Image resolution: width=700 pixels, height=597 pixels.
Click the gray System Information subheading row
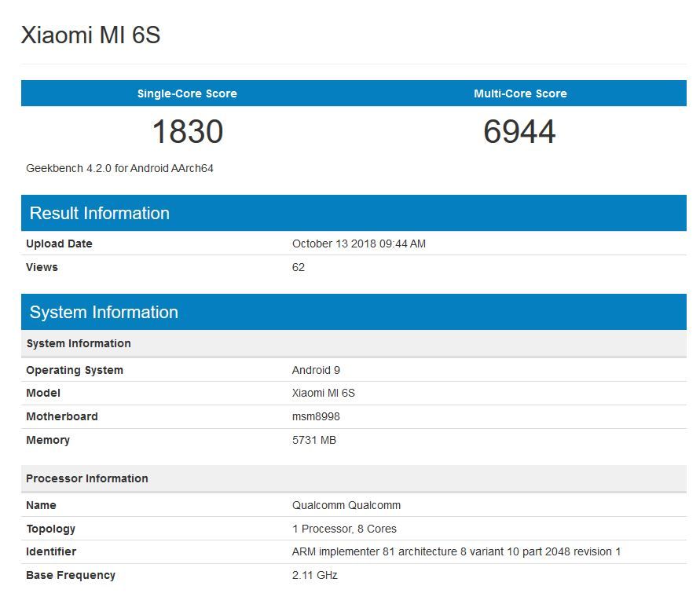[x=354, y=343]
